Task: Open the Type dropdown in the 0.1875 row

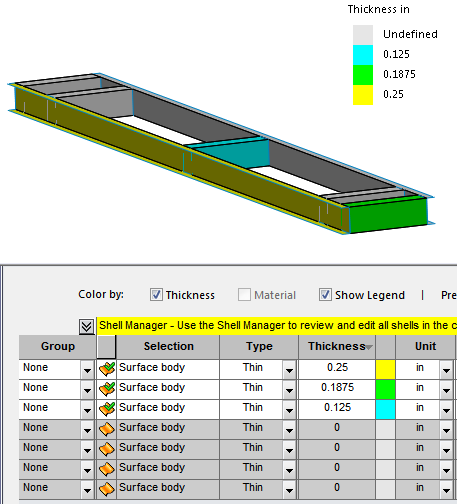Action: 289,390
